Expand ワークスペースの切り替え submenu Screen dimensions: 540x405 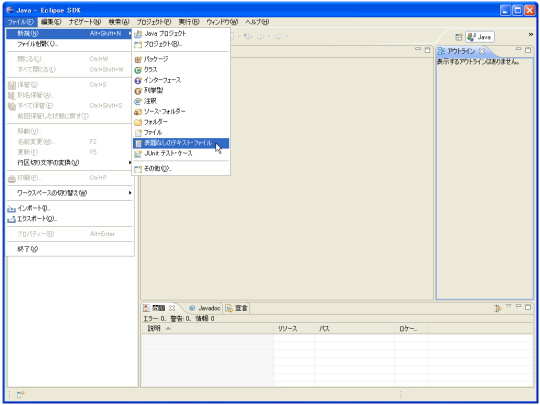coord(70,193)
